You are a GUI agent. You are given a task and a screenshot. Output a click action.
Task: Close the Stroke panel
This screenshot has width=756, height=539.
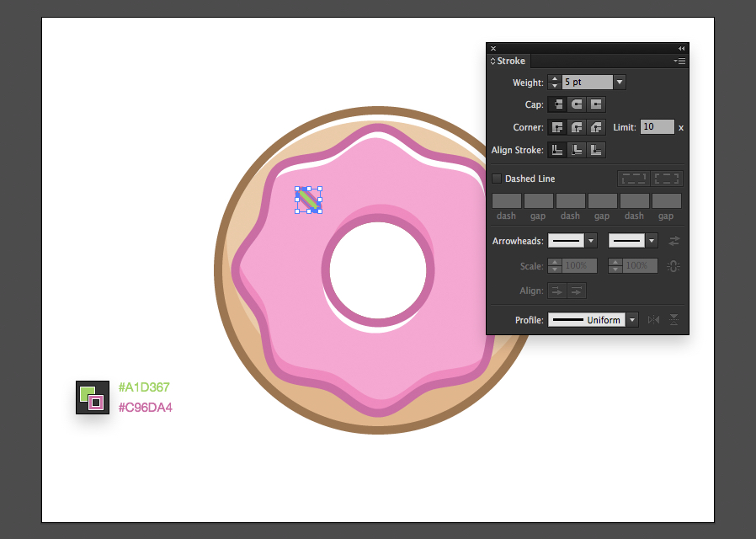(x=493, y=48)
